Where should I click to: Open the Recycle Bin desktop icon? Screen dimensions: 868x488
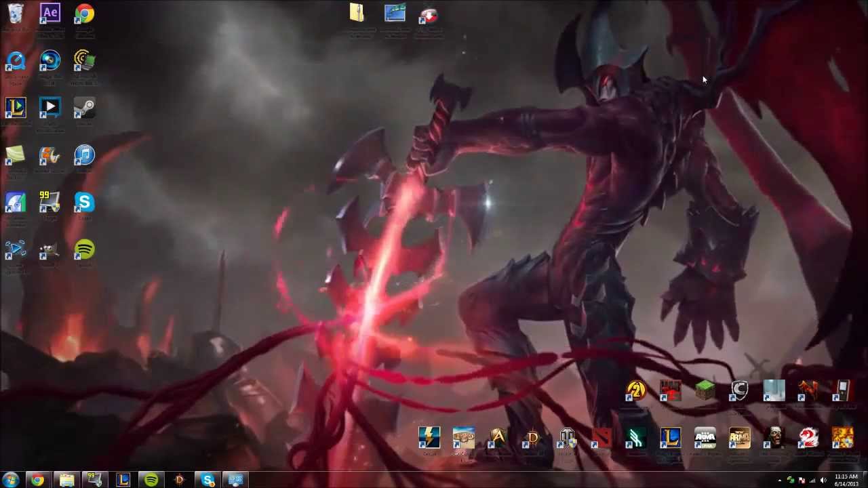pos(15,14)
